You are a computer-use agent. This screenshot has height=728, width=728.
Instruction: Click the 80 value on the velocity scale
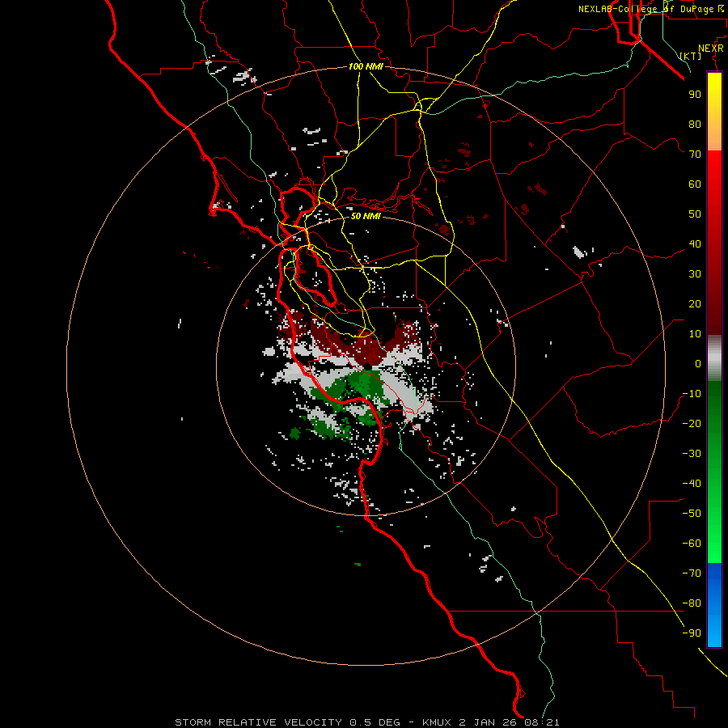coord(695,125)
